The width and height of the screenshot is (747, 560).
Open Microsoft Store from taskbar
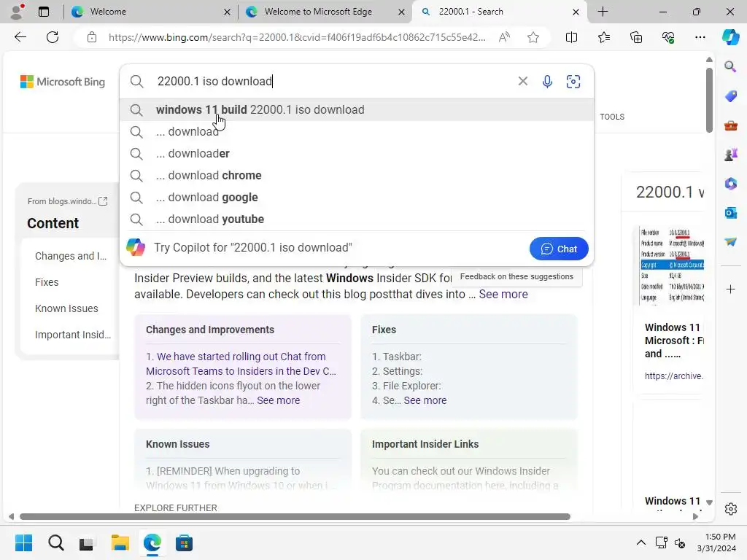[184, 542]
